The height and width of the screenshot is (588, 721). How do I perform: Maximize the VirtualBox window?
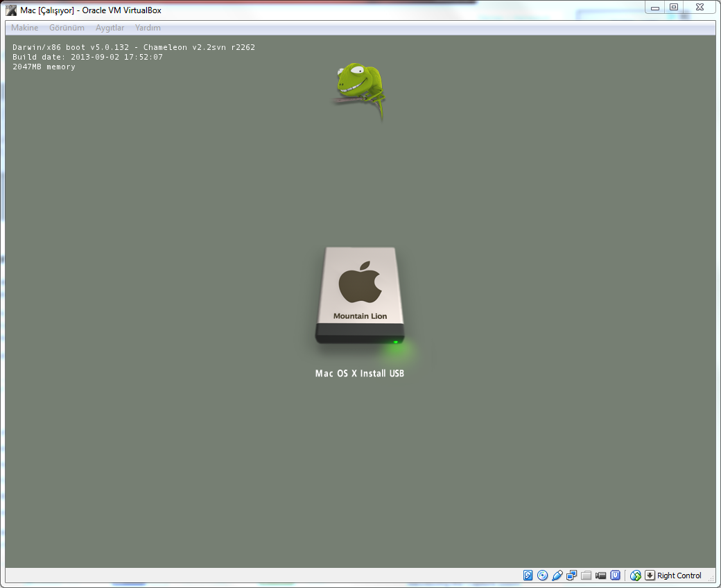(x=674, y=8)
